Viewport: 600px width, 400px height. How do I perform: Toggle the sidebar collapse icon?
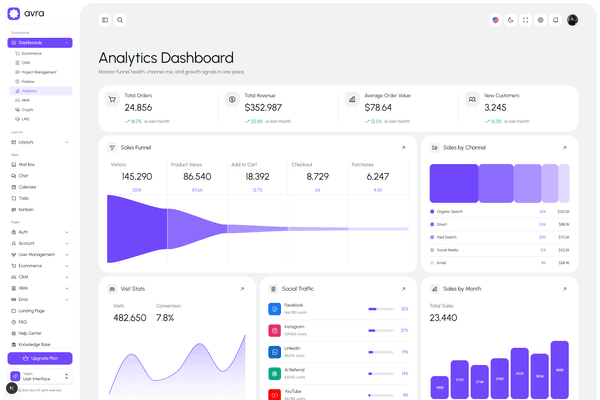(x=105, y=20)
